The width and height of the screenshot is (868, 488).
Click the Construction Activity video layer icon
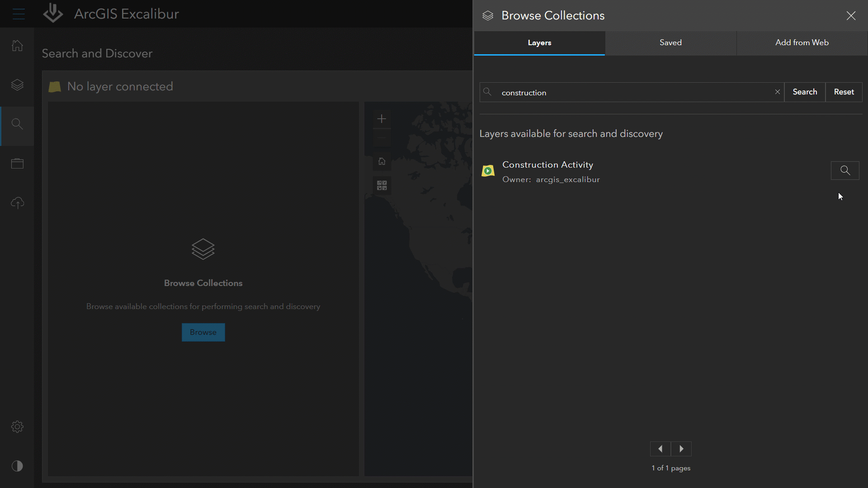488,171
